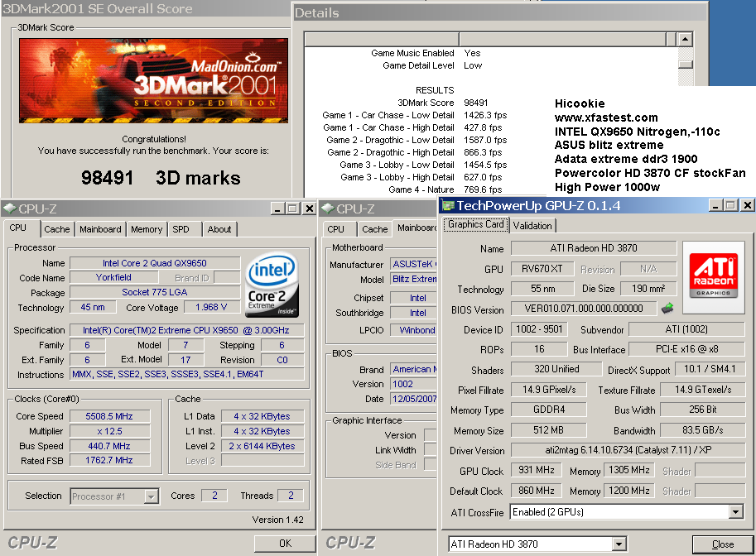Click the Shaders field 320 Unified
This screenshot has height=556, width=756.
[556, 369]
